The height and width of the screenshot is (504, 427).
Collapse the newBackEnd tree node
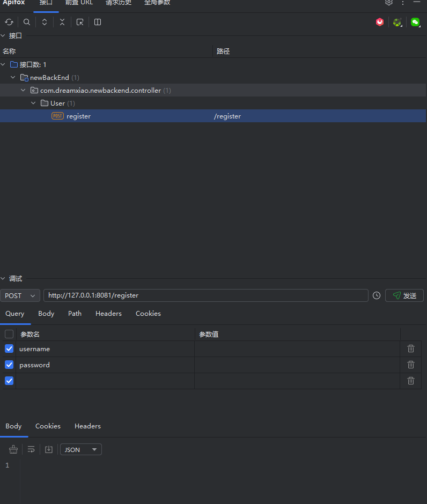[13, 77]
